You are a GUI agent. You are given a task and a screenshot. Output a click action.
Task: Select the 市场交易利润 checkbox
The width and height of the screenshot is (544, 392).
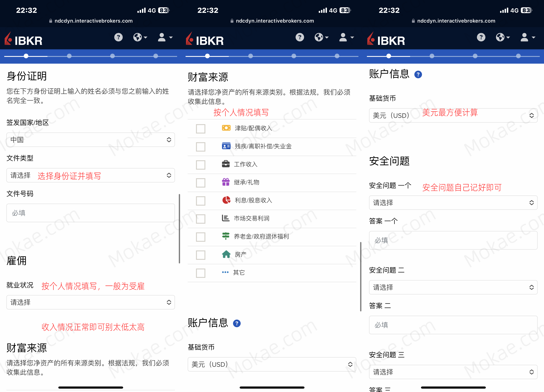pos(201,219)
